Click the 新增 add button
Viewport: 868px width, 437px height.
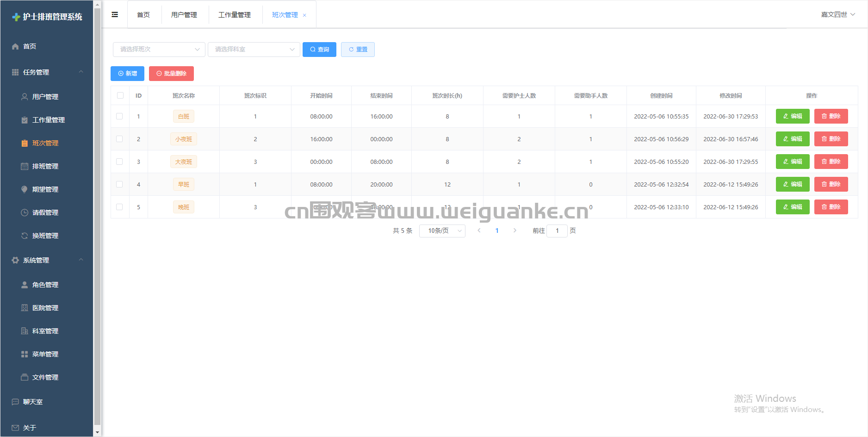pos(127,74)
